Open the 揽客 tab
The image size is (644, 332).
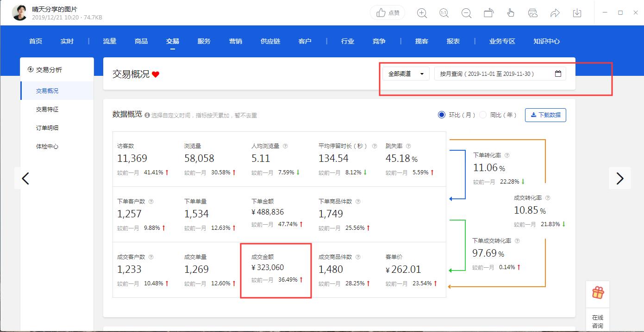[x=422, y=41]
